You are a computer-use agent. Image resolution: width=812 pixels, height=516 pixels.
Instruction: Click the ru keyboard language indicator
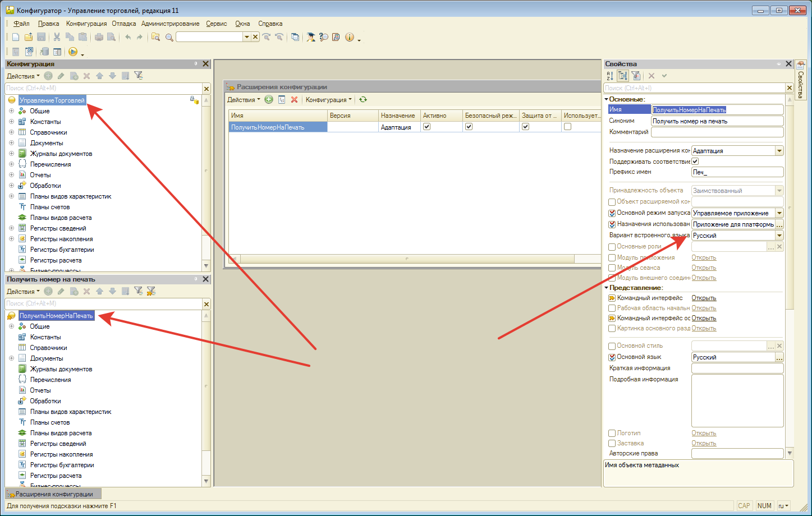pyautogui.click(x=784, y=506)
